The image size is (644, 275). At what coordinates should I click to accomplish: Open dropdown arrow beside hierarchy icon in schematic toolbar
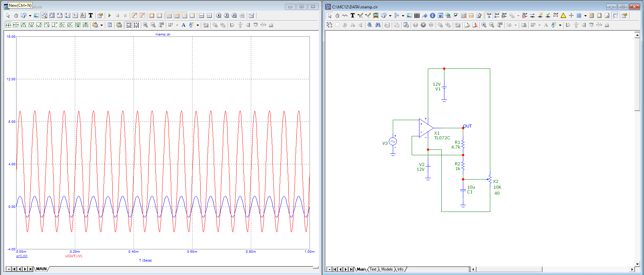(403, 16)
